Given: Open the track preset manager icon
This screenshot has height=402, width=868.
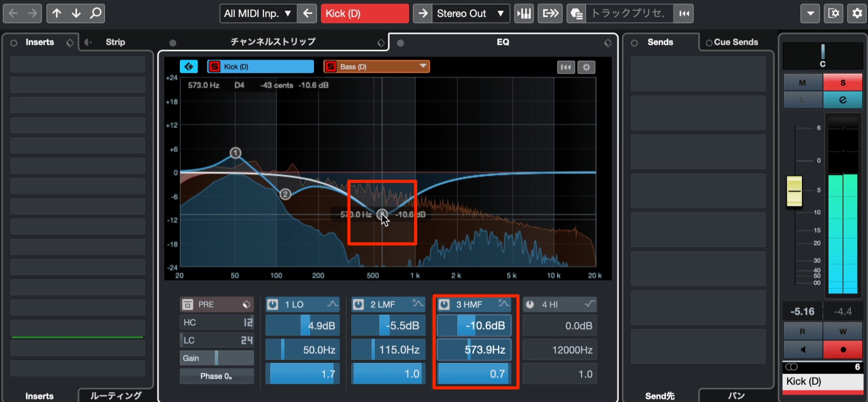Looking at the screenshot, I should [576, 14].
